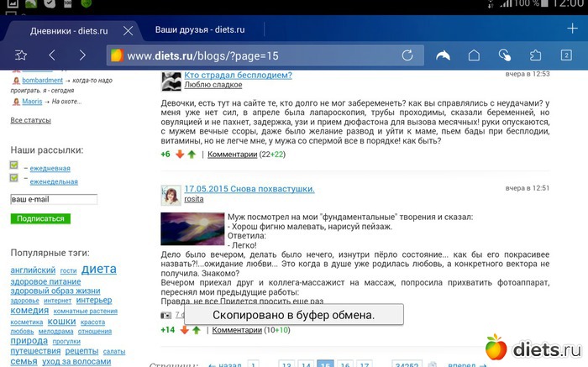The width and height of the screenshot is (588, 367).
Task: Open a new tab with the plus button
Action: [572, 29]
